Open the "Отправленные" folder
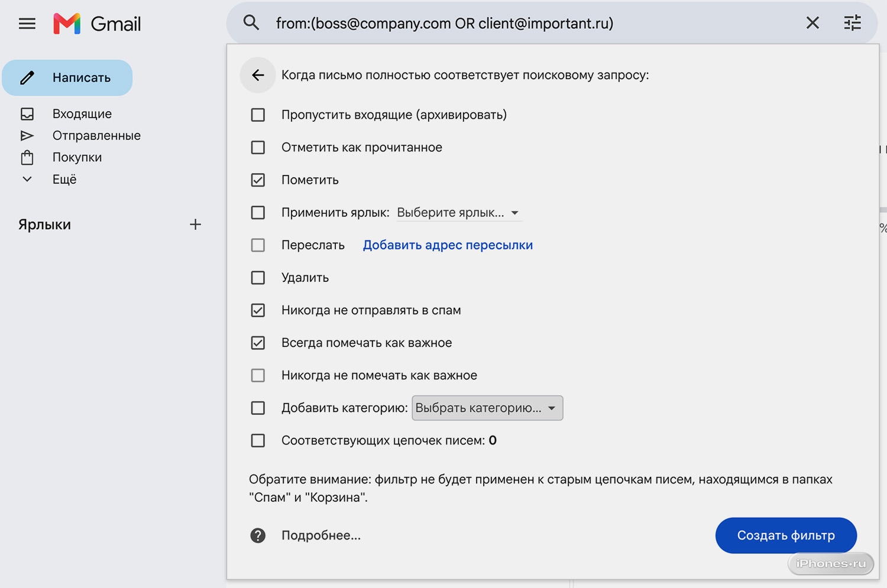Viewport: 887px width, 588px height. [96, 135]
